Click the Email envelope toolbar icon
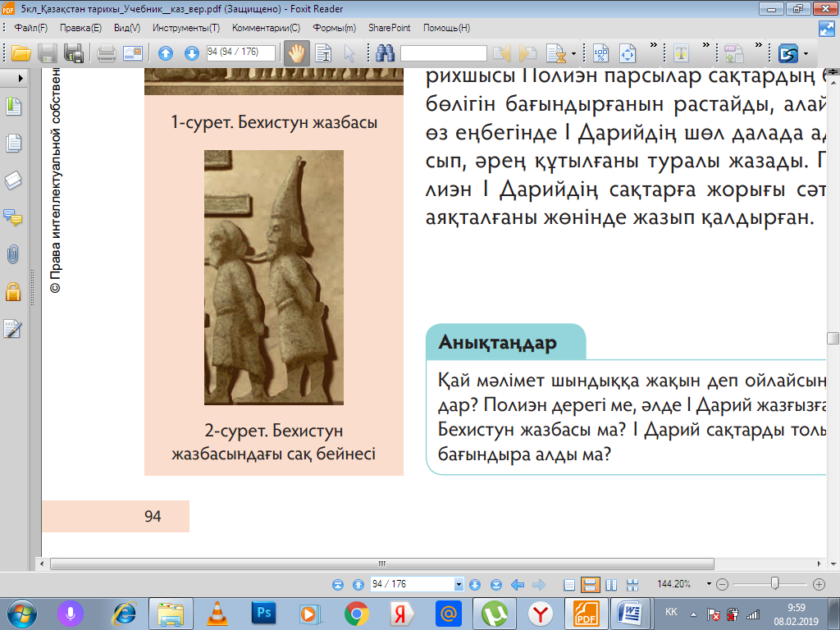 (x=132, y=53)
